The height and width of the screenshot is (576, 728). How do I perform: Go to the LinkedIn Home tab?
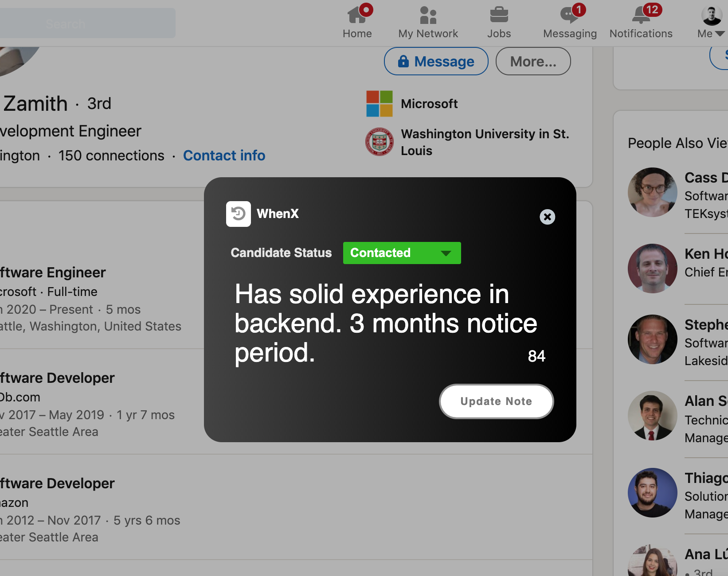pyautogui.click(x=357, y=22)
